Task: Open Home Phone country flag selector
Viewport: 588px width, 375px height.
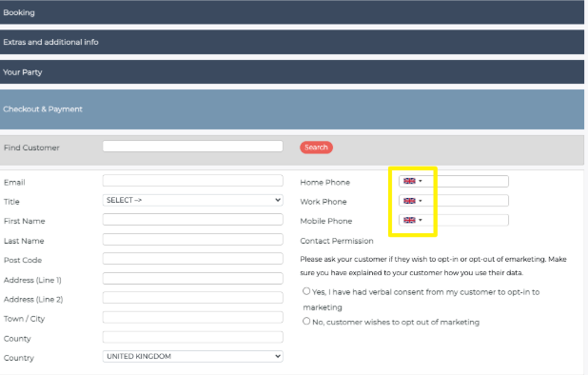Action: click(413, 181)
